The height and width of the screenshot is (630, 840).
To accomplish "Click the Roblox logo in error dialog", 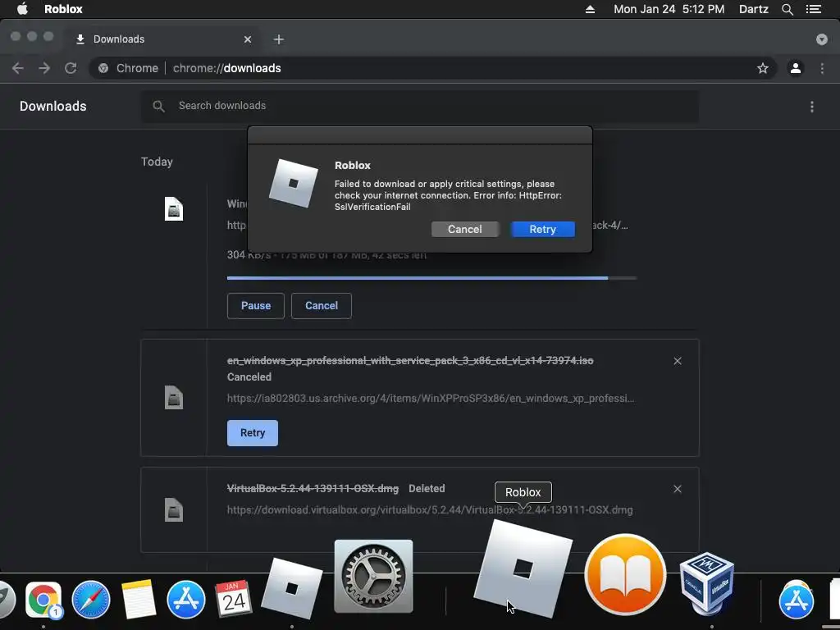I will (x=293, y=183).
